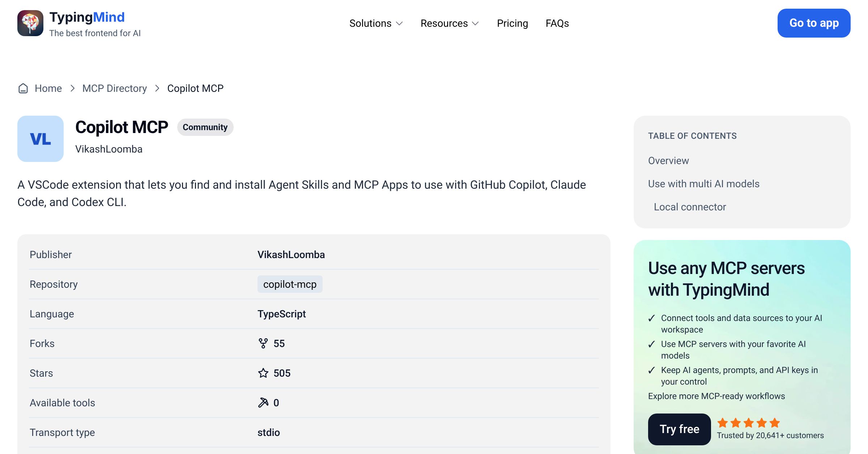Click the Forks count 55

279,343
